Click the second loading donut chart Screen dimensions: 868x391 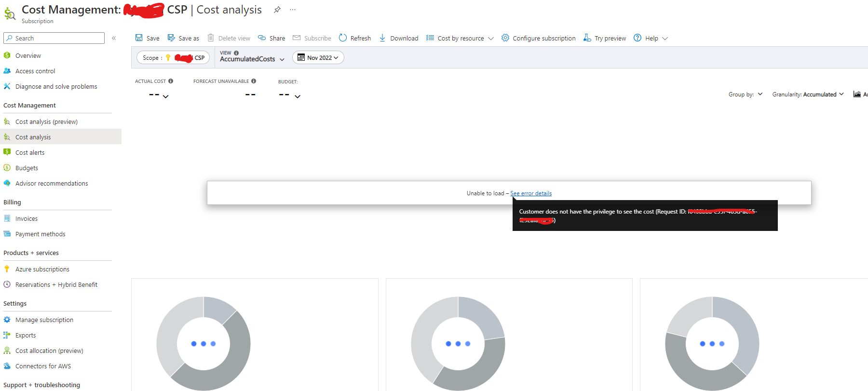click(458, 343)
